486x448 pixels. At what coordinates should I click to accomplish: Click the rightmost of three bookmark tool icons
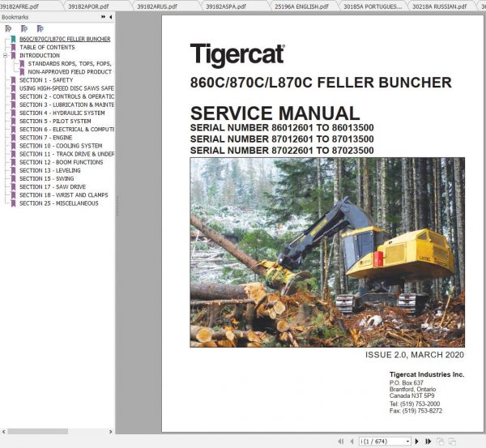tap(40, 29)
